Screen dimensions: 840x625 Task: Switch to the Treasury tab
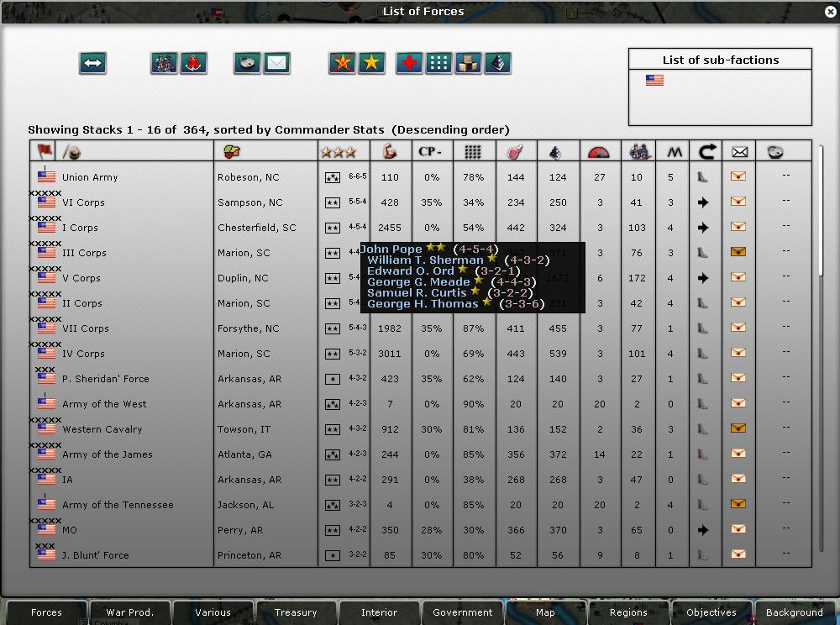pyautogui.click(x=296, y=612)
